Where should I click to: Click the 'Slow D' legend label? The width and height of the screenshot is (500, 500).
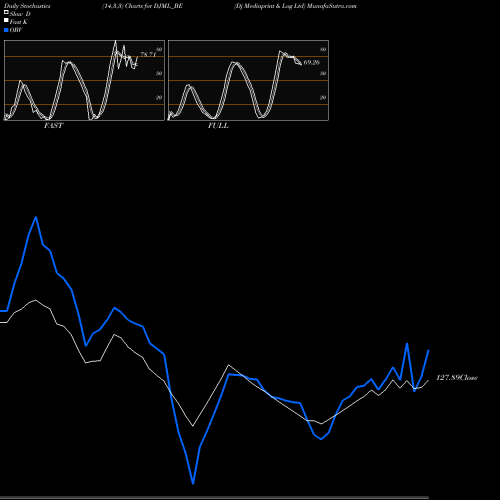click(20, 14)
